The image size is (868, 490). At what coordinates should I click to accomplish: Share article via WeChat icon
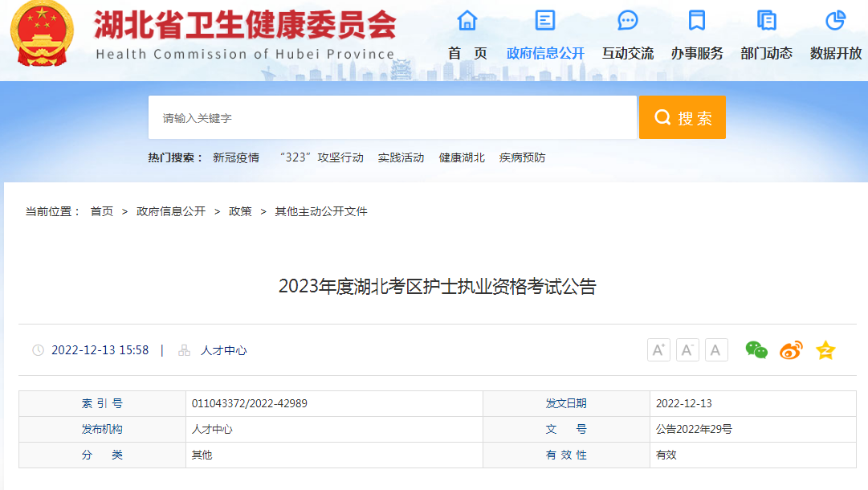click(x=756, y=350)
